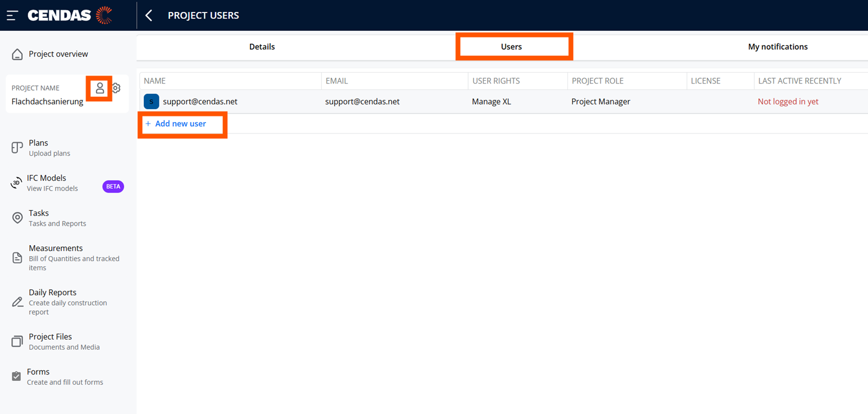Open project settings gear icon
This screenshot has height=414, width=868.
tap(116, 88)
